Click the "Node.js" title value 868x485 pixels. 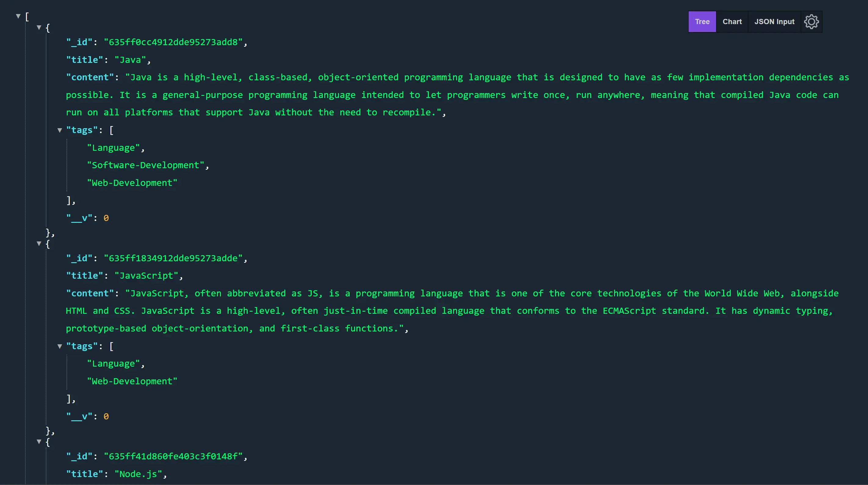click(x=138, y=474)
